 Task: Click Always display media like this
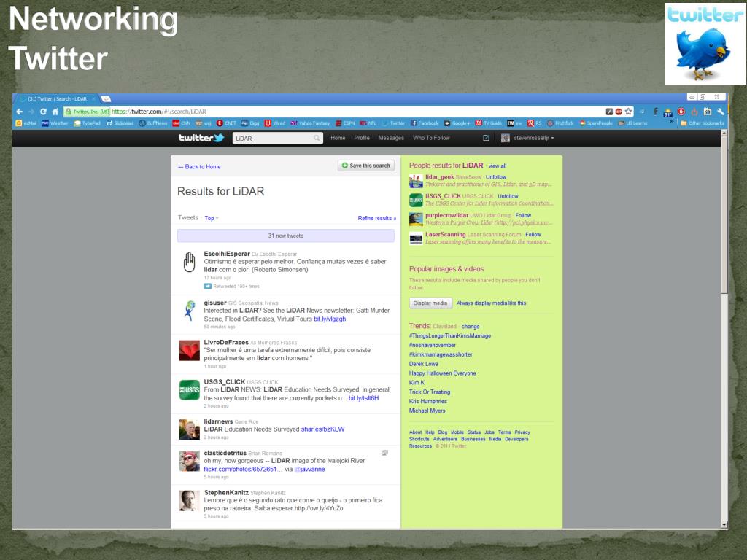click(x=492, y=303)
